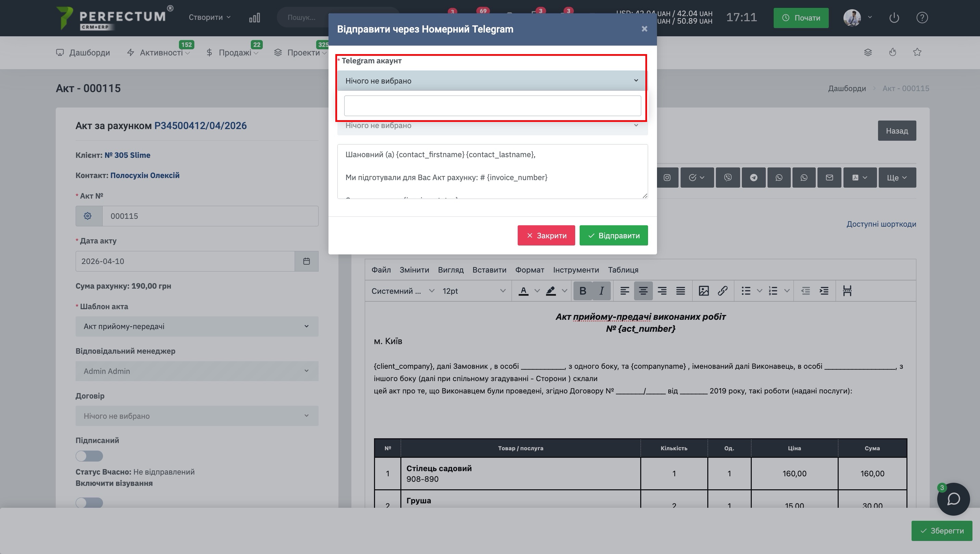
Task: Click the Telegram send icon button
Action: [753, 177]
